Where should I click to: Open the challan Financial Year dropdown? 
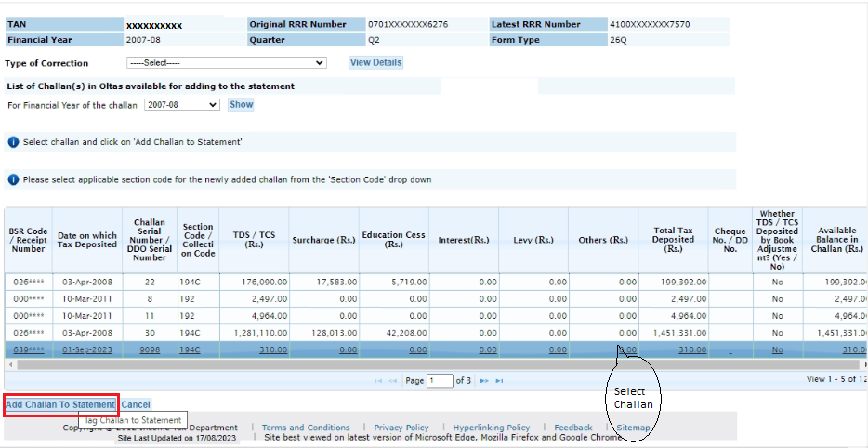pos(182,105)
